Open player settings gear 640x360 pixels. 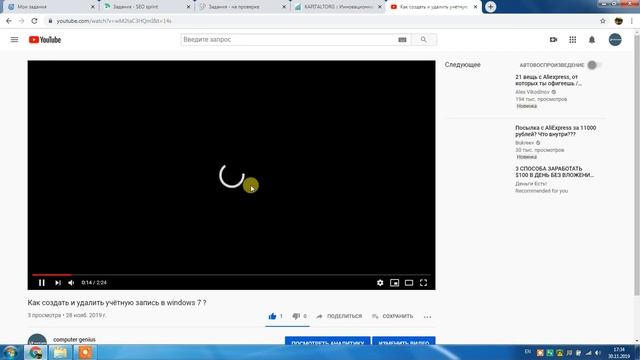[380, 282]
